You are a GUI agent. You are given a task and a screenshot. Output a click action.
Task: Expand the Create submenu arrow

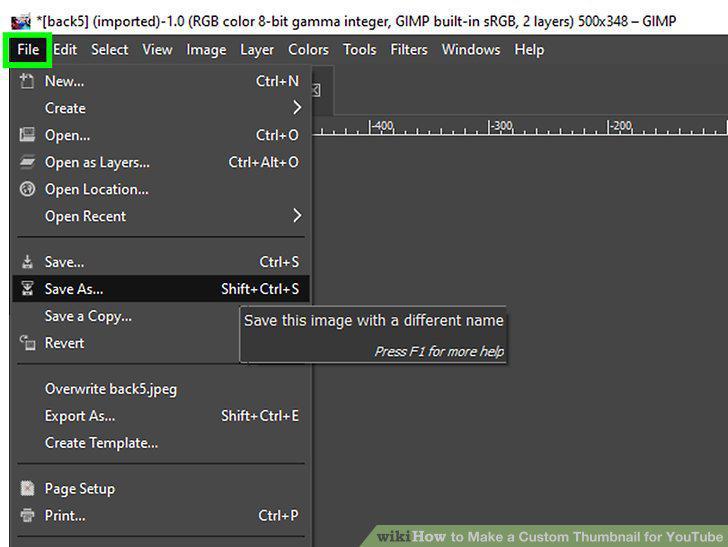point(297,108)
